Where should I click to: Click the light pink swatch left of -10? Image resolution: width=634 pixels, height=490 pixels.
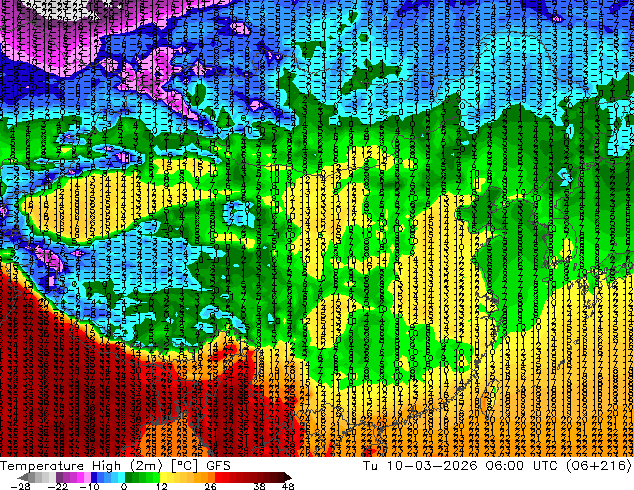tap(87, 477)
